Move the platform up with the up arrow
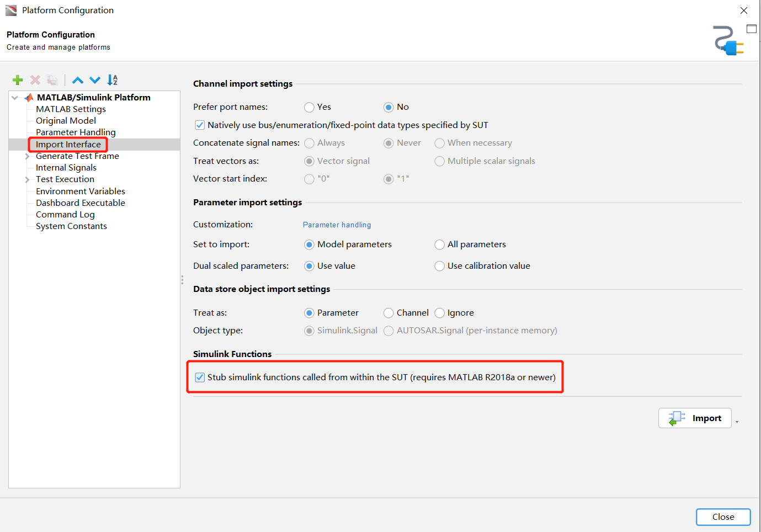The height and width of the screenshot is (532, 761). click(78, 80)
